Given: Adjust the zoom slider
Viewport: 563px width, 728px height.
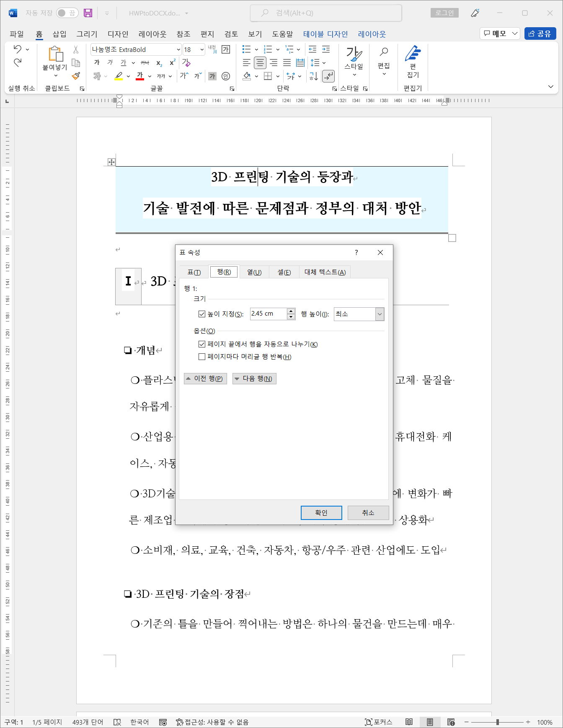Looking at the screenshot, I should pos(497,722).
